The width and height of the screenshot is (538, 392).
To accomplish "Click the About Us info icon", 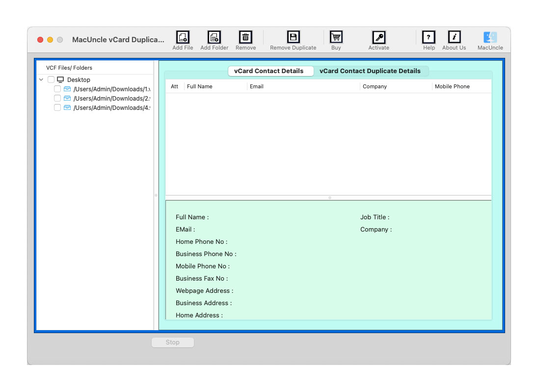I will [x=454, y=37].
